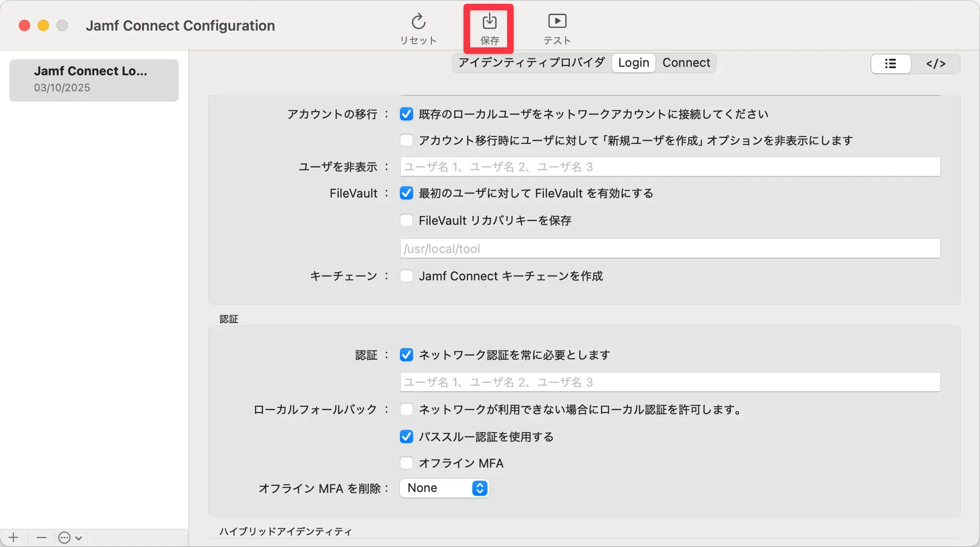Click the Reset (リセット) toolbar icon

[418, 22]
